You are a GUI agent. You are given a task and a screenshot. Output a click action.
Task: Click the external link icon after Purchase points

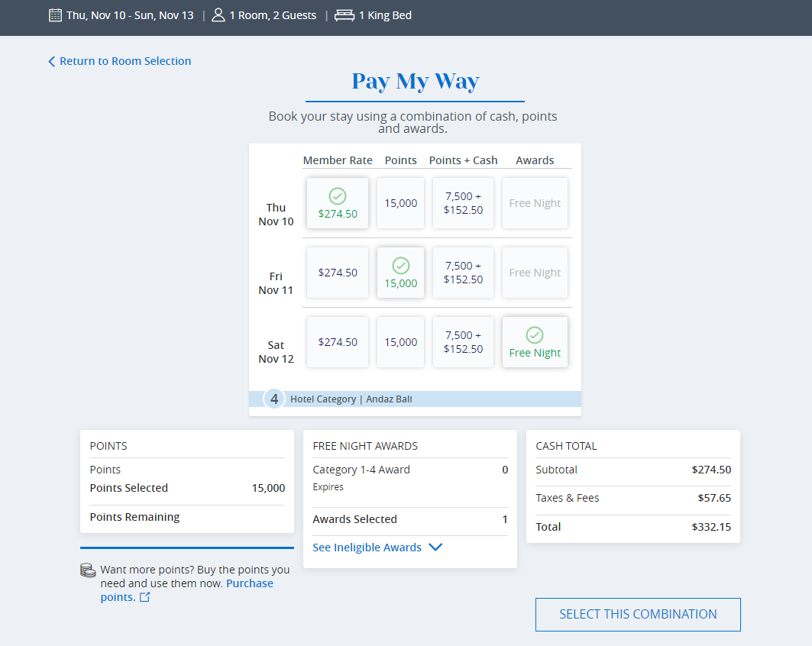(x=145, y=597)
